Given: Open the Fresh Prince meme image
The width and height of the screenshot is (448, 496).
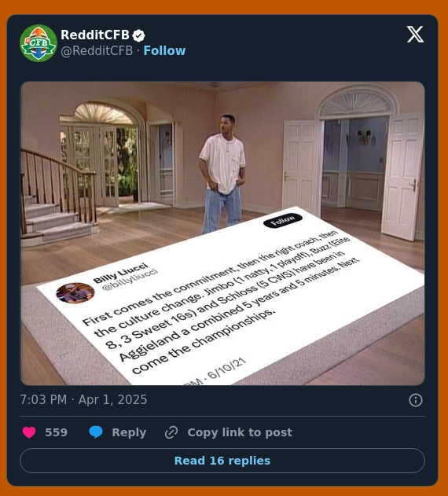Looking at the screenshot, I should [x=222, y=233].
